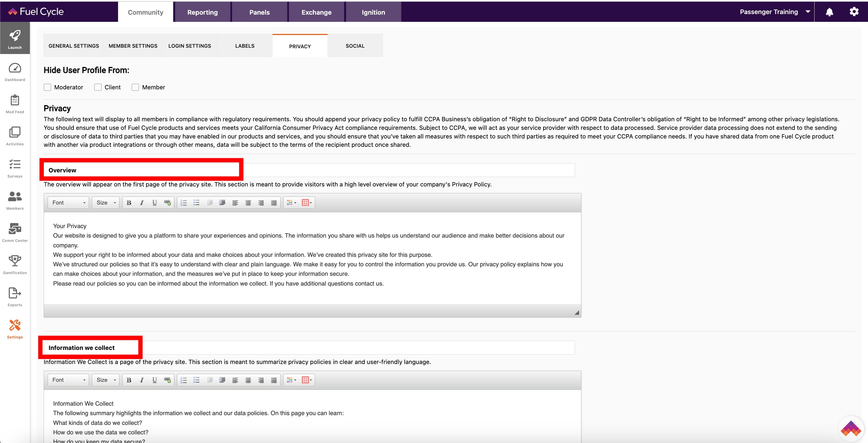Switch to the Panels tab

[x=259, y=12]
